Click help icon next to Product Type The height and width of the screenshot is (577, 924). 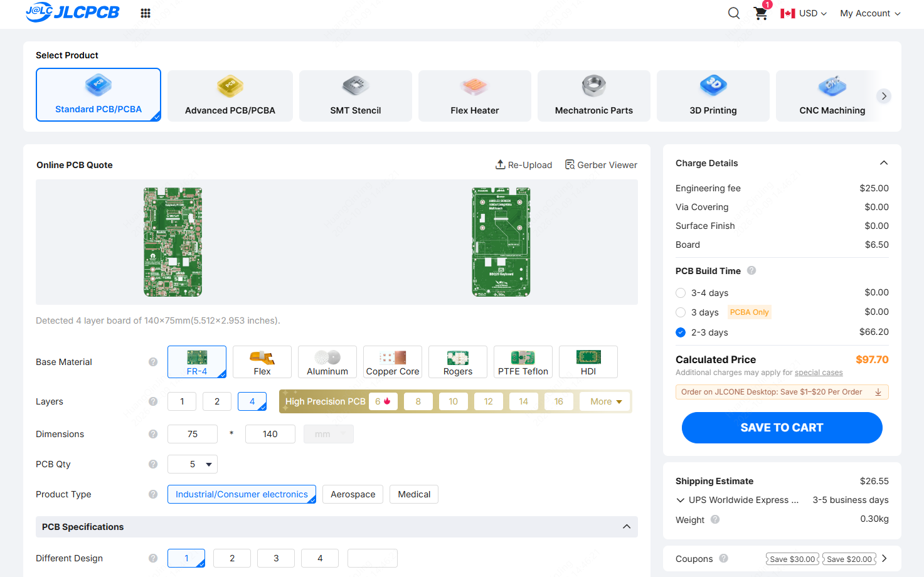pyautogui.click(x=153, y=494)
